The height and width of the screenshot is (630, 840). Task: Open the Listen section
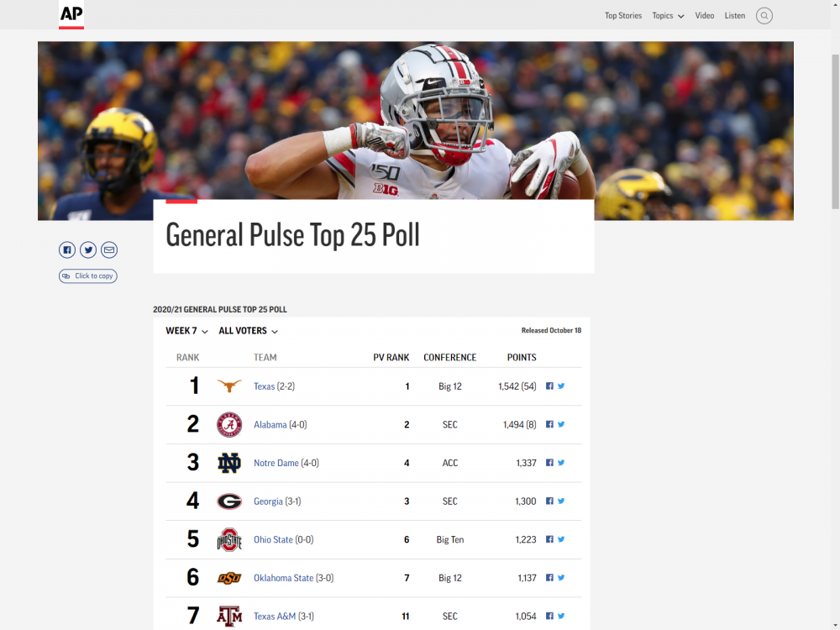coord(735,16)
